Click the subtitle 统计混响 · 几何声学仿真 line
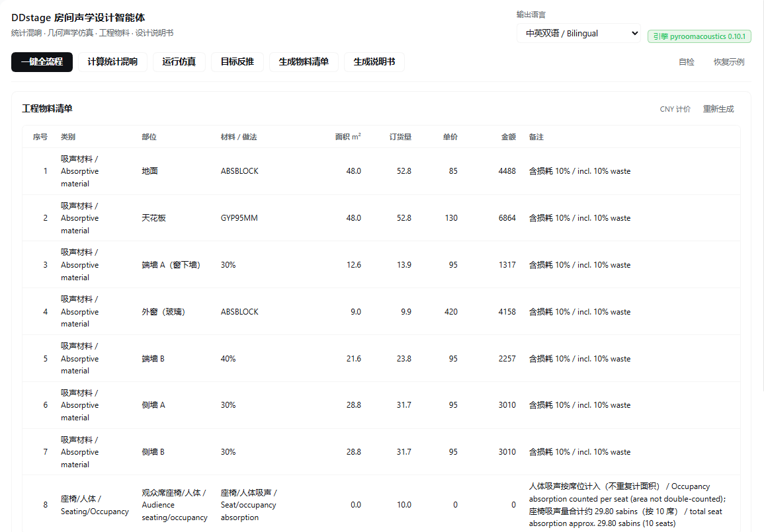 (x=93, y=32)
